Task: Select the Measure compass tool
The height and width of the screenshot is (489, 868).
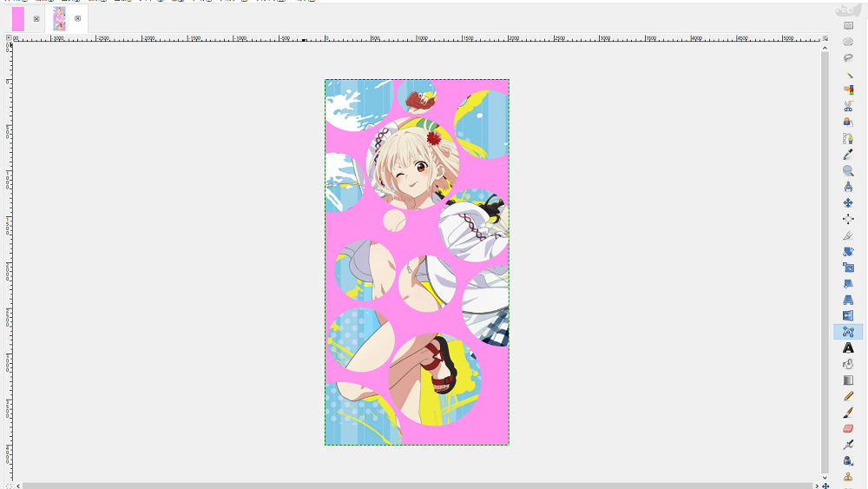Action: coord(848,187)
